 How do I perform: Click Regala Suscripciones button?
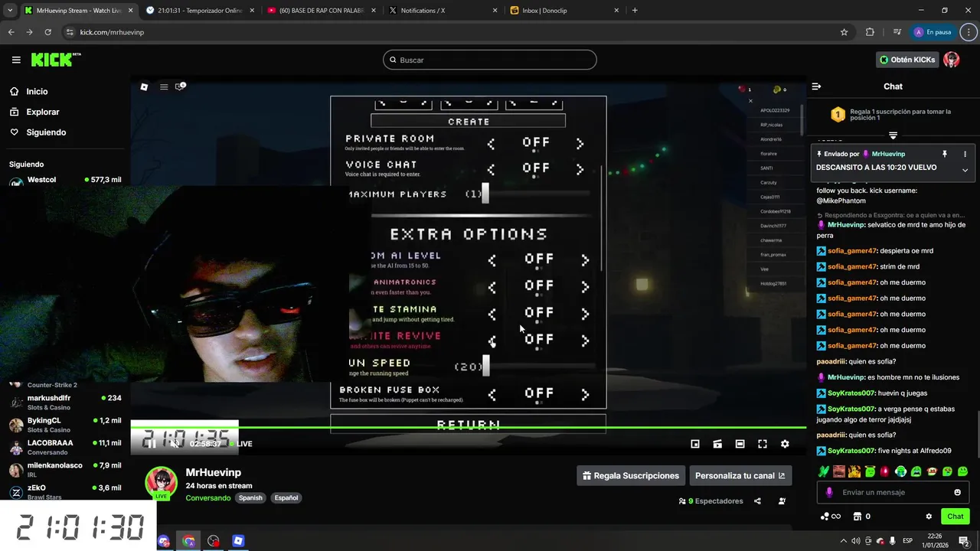pos(630,475)
